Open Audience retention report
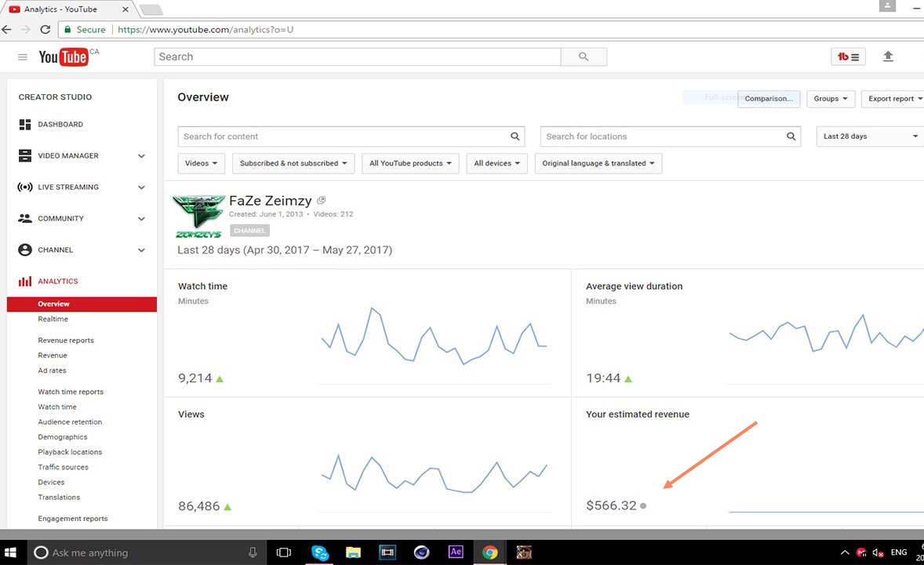924x565 pixels. (x=70, y=421)
